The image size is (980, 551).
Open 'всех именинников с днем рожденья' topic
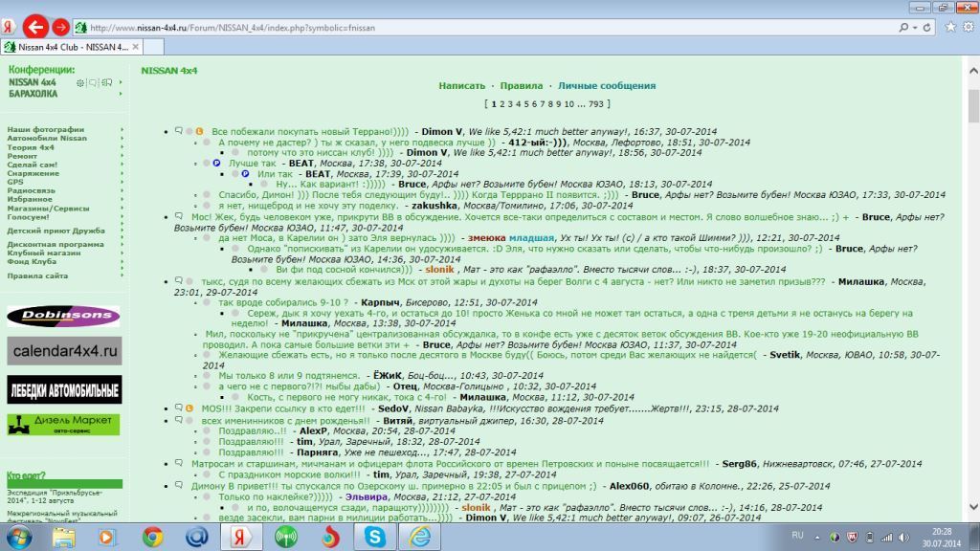coord(285,421)
